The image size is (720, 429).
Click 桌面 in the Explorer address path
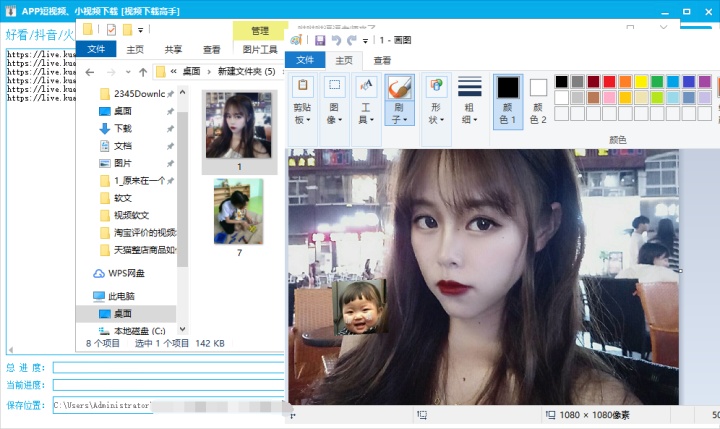click(x=191, y=71)
